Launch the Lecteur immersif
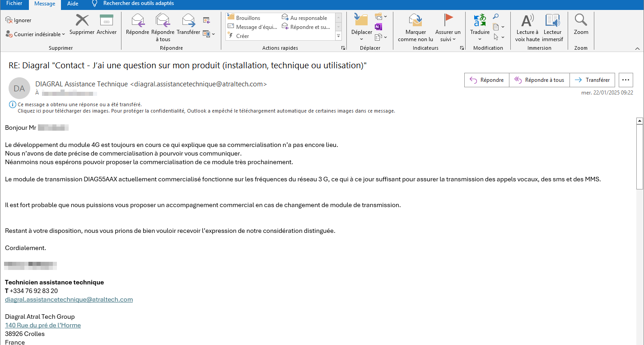The image size is (644, 345). pos(553,28)
